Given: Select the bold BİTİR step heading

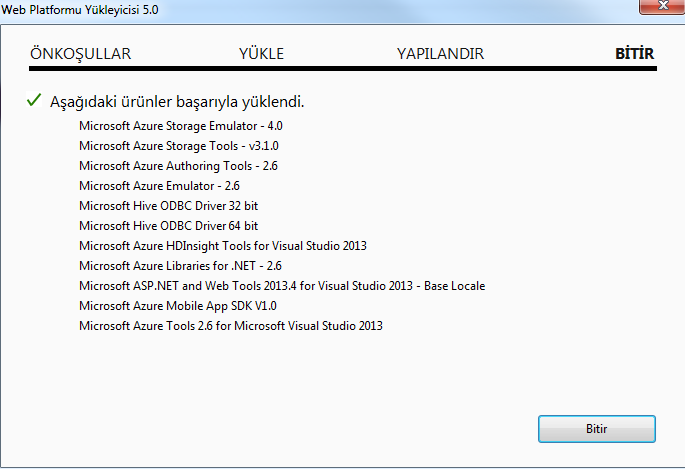Looking at the screenshot, I should tap(635, 54).
